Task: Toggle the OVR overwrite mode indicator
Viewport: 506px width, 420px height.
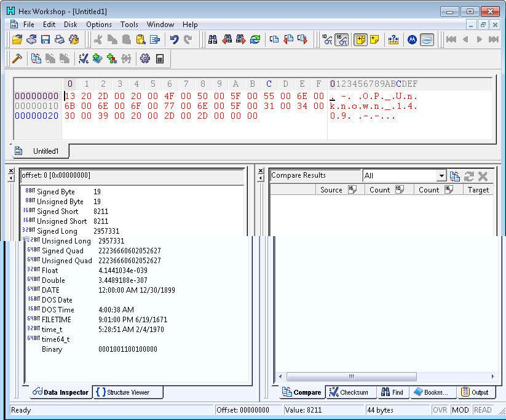Action: 440,410
